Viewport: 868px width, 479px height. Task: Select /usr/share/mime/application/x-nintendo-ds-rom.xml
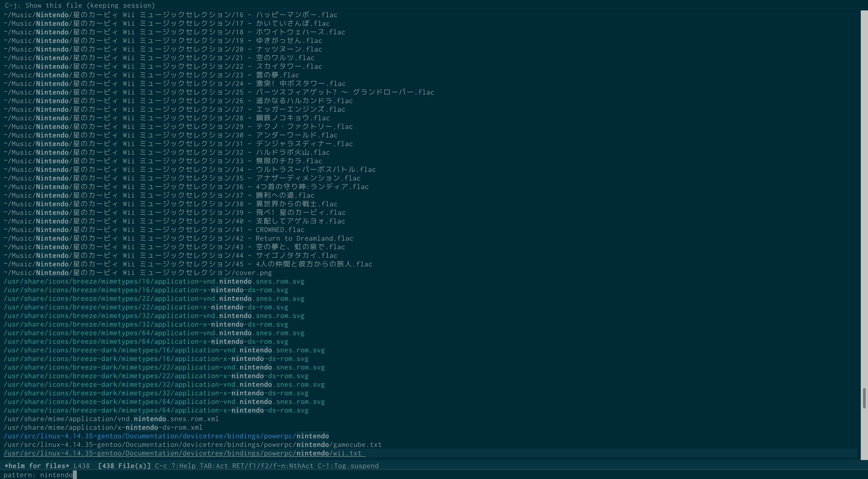point(103,427)
